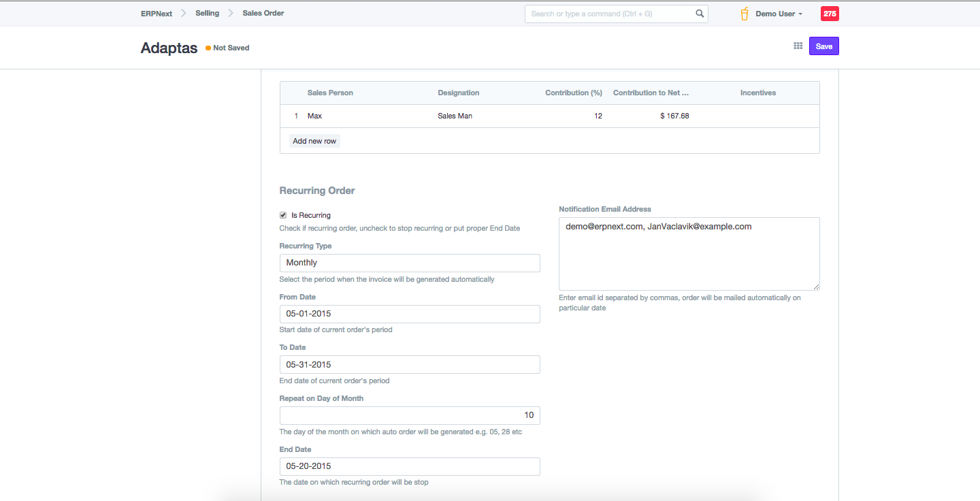
Task: Navigate to Selling breadcrumb
Action: click(x=207, y=14)
